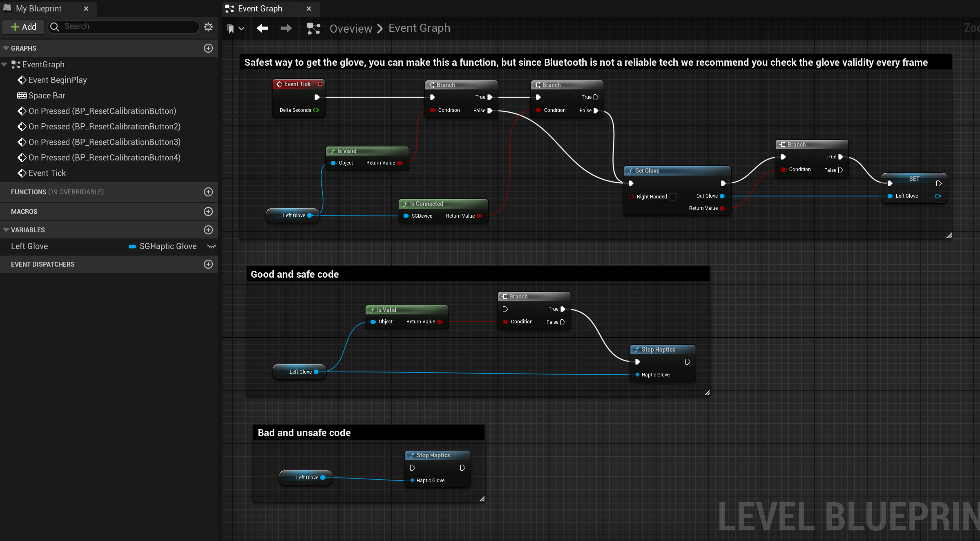Viewport: 980px width, 541px height.
Task: Click the Get Glove node icon
Action: [630, 170]
